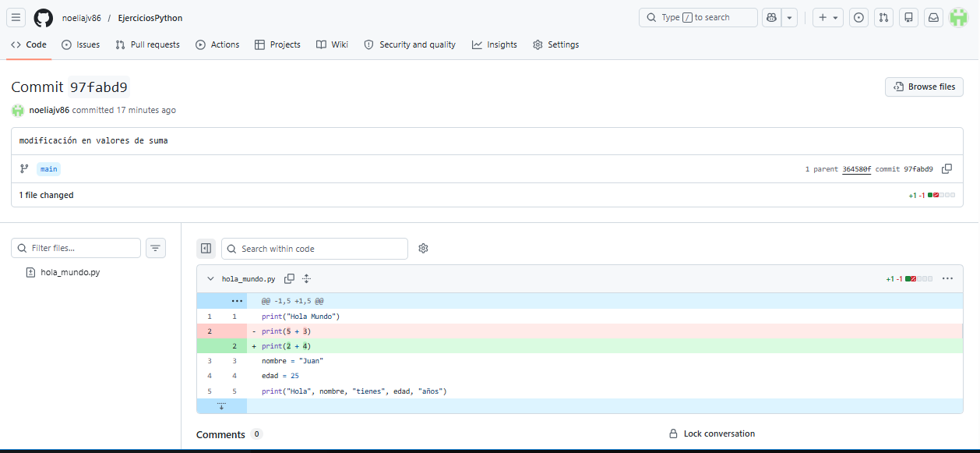Open repositories icon in top header
Image resolution: width=980 pixels, height=453 pixels.
[908, 17]
